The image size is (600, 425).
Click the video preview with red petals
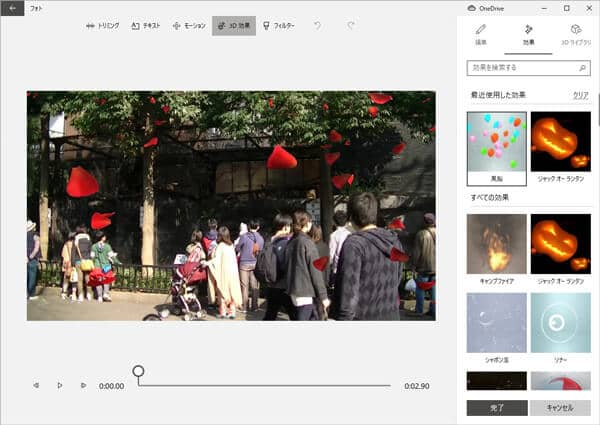tap(231, 206)
